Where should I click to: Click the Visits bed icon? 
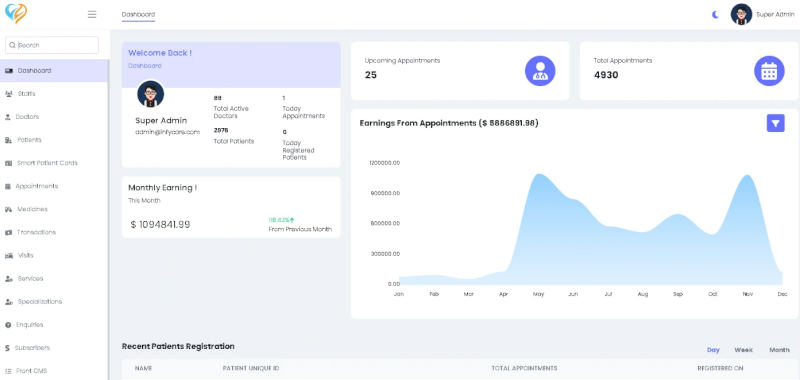(x=9, y=256)
